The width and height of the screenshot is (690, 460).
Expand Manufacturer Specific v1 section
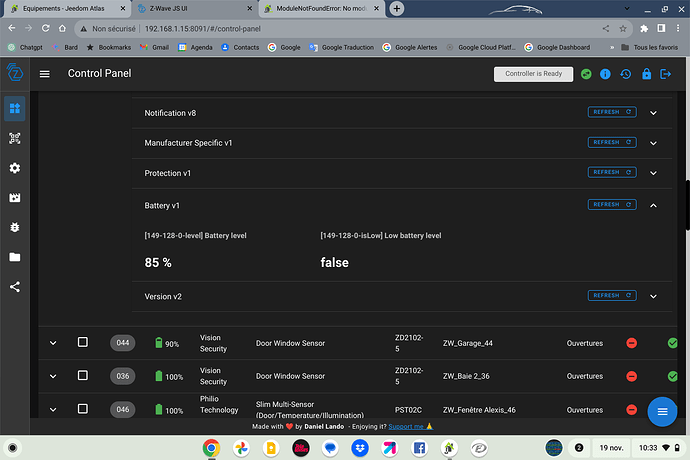coord(653,143)
